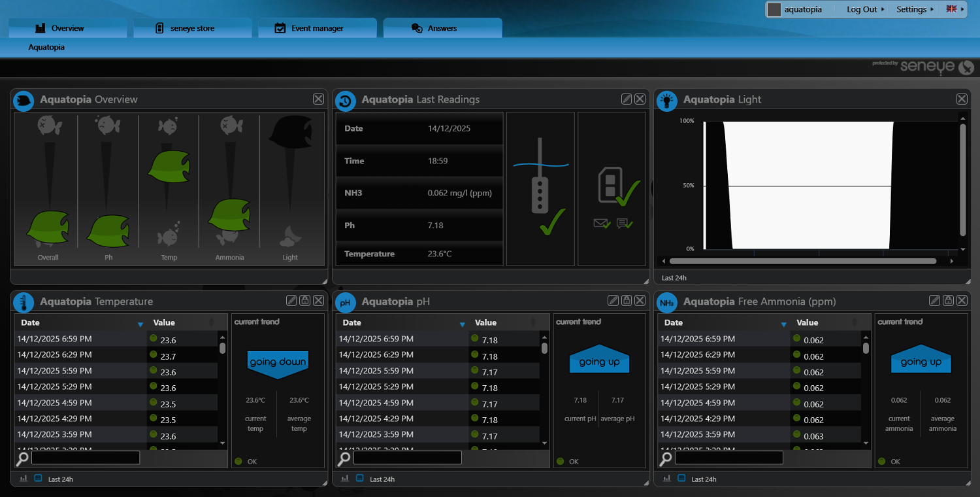Click the pencil edit icon on Temperature panel
980x497 pixels.
pos(291,300)
